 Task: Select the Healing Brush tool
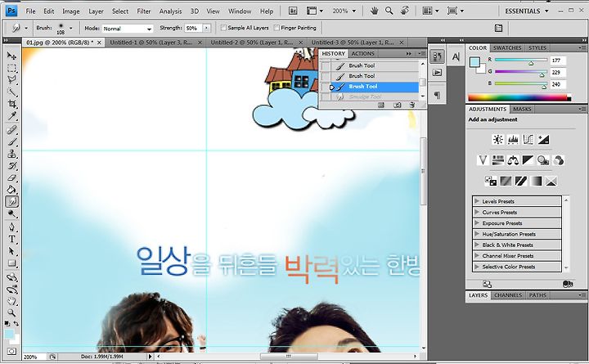point(11,130)
